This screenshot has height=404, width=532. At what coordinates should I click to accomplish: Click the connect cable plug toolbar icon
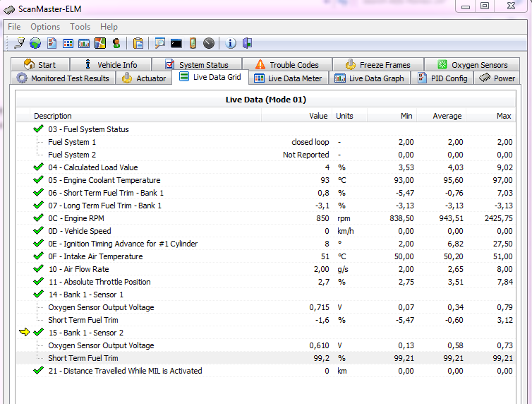[x=19, y=44]
